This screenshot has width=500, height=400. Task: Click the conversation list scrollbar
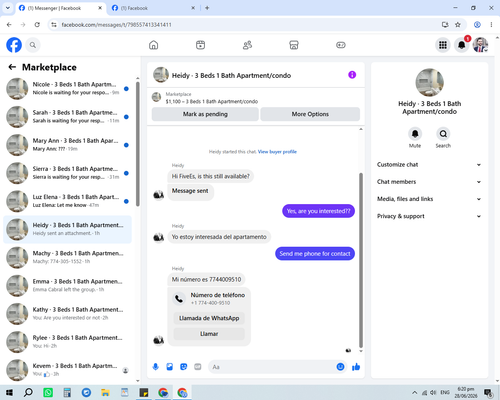coord(138,143)
